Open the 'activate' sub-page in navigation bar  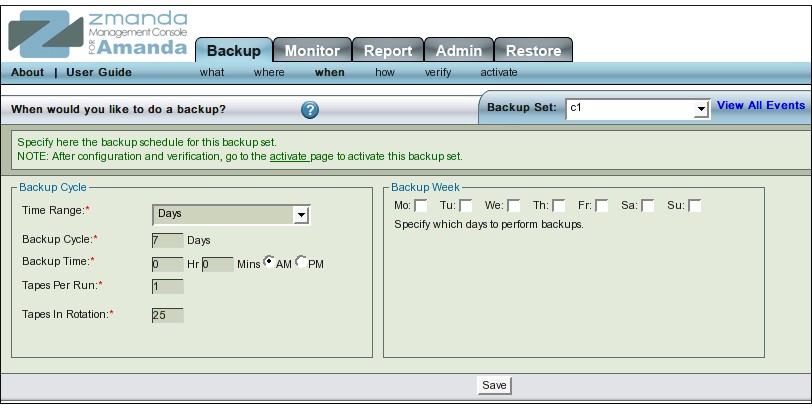[x=499, y=72]
